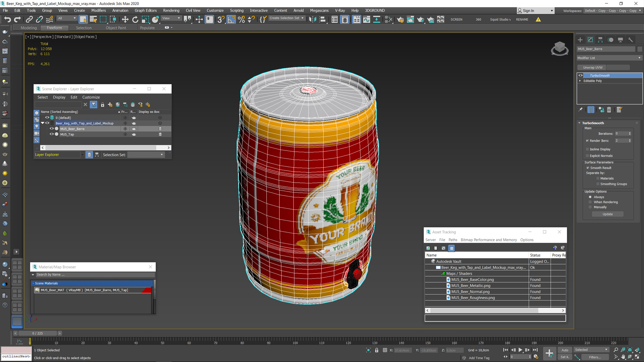
Task: Switch to the Create command panel
Action: click(580, 40)
